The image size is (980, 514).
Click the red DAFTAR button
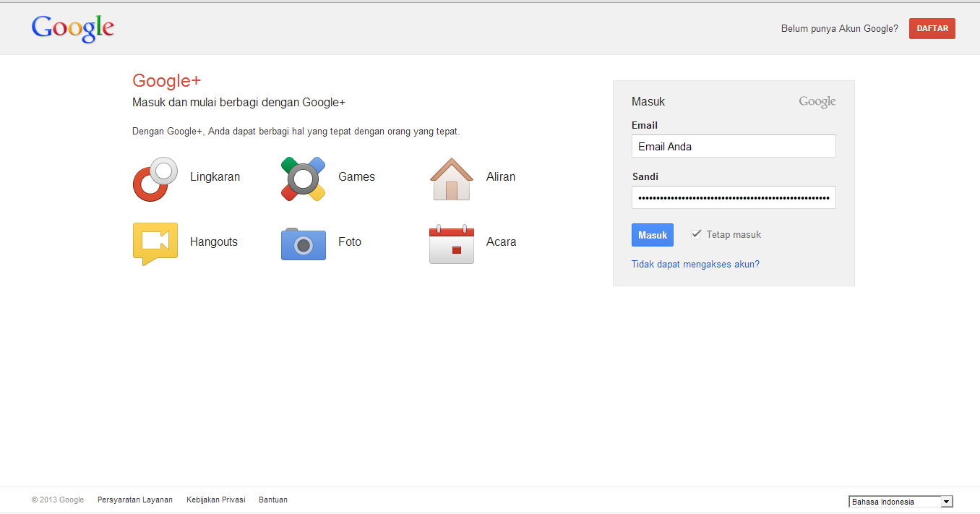click(x=932, y=28)
